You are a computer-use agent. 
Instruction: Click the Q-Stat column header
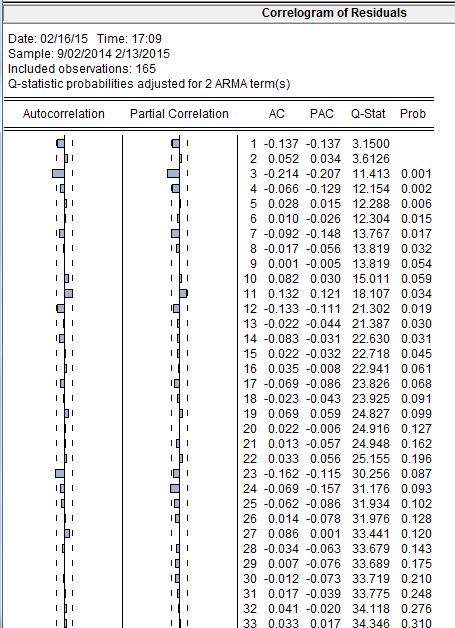click(368, 114)
